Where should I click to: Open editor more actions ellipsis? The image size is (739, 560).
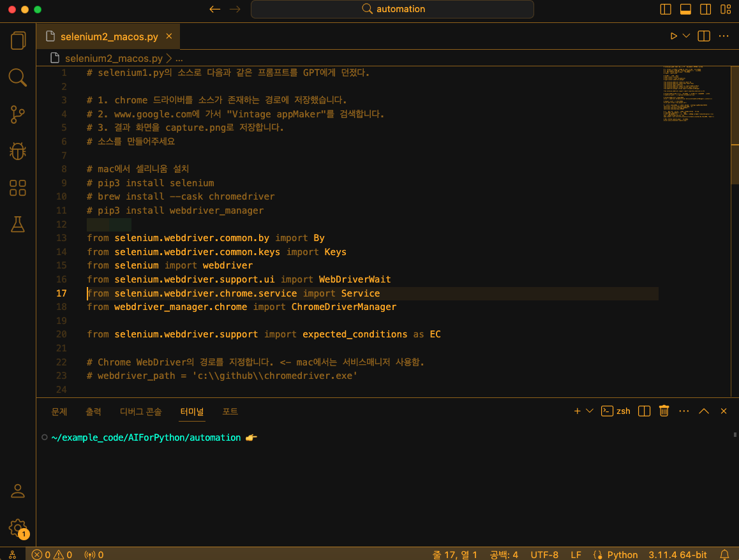pyautogui.click(x=724, y=36)
